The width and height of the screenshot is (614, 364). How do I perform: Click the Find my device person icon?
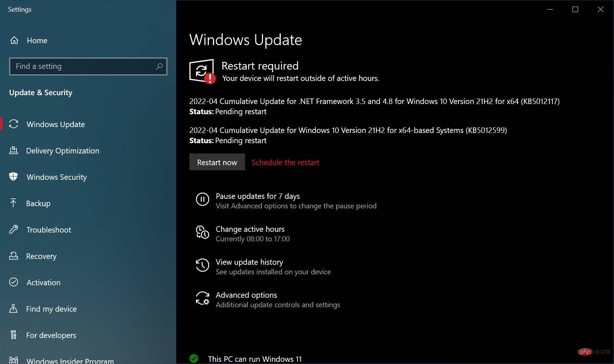tap(14, 308)
